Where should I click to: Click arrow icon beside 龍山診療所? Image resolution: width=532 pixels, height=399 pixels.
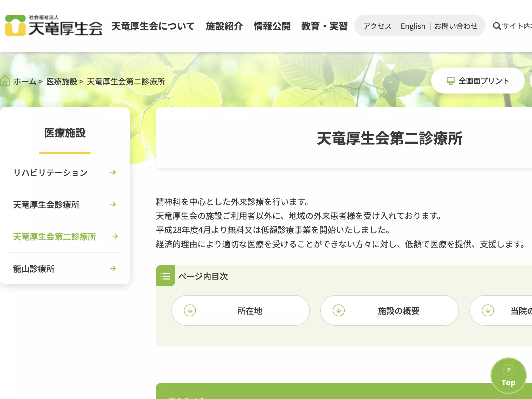click(x=113, y=268)
